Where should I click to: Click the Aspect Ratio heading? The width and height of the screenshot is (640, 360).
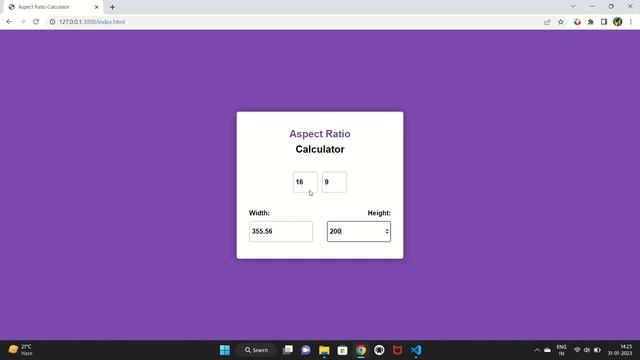pyautogui.click(x=320, y=134)
